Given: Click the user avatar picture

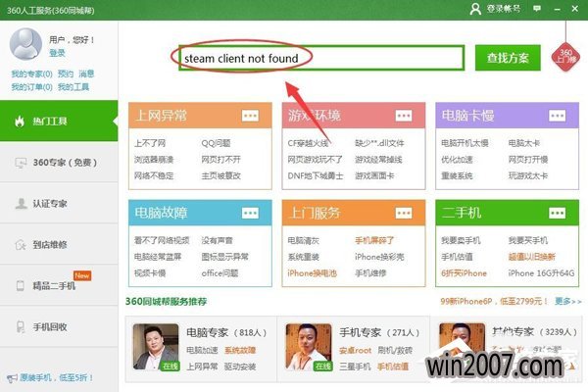Looking at the screenshot, I should coord(25,44).
